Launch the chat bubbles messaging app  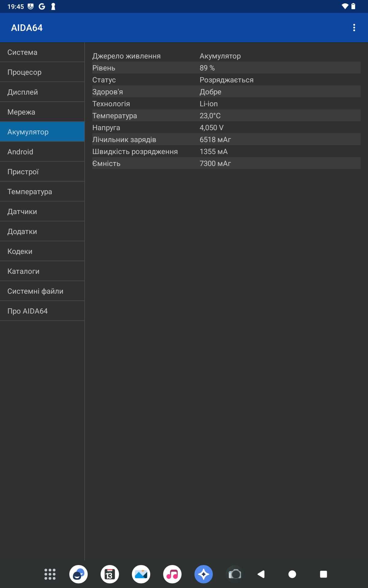(79, 574)
